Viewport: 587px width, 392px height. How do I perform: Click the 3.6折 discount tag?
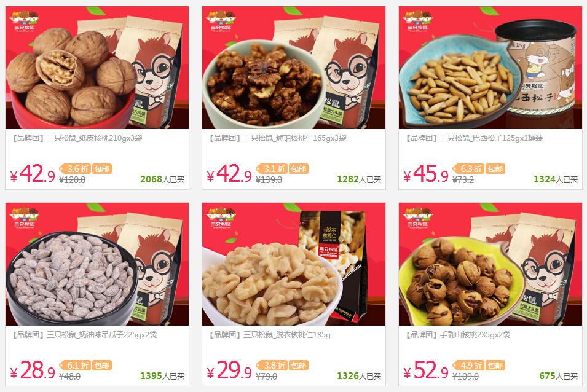[x=75, y=169]
